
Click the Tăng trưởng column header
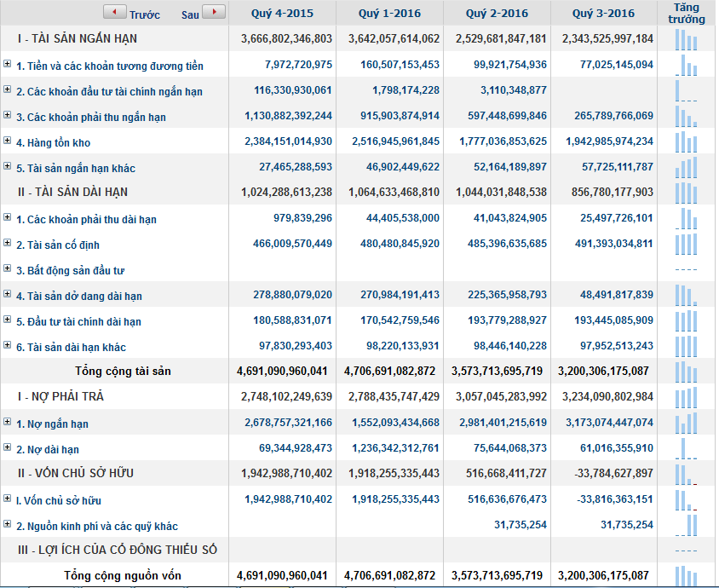(686, 14)
